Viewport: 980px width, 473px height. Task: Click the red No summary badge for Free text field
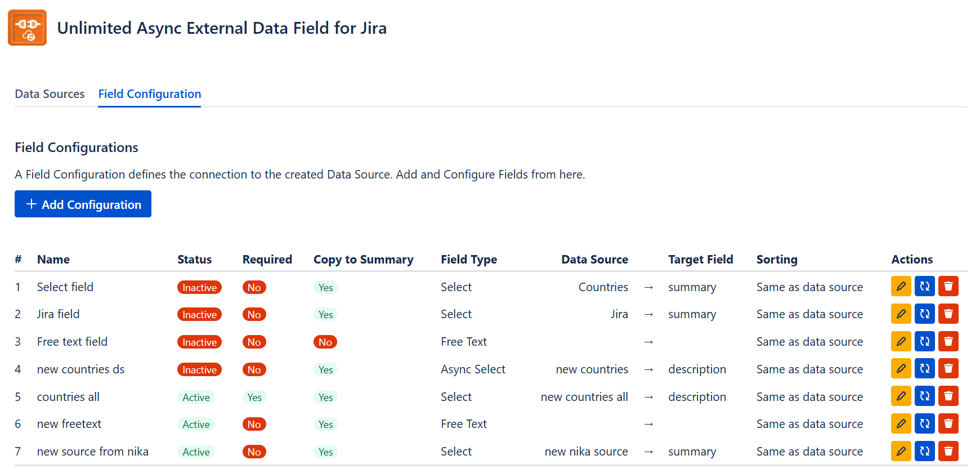click(x=325, y=342)
